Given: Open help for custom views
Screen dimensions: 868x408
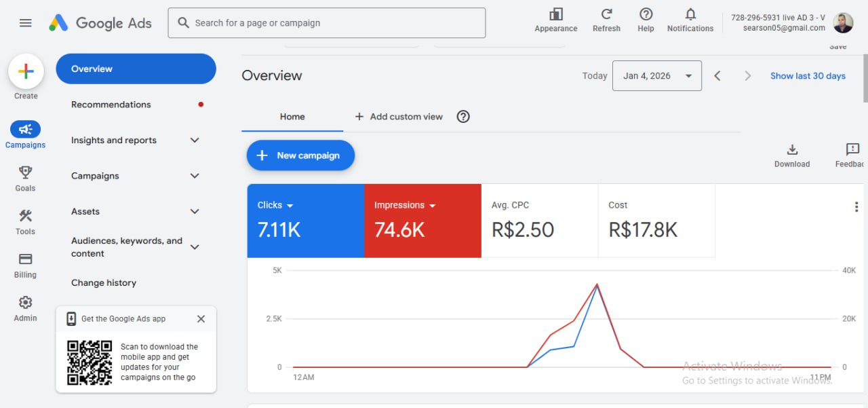Looking at the screenshot, I should tap(463, 117).
